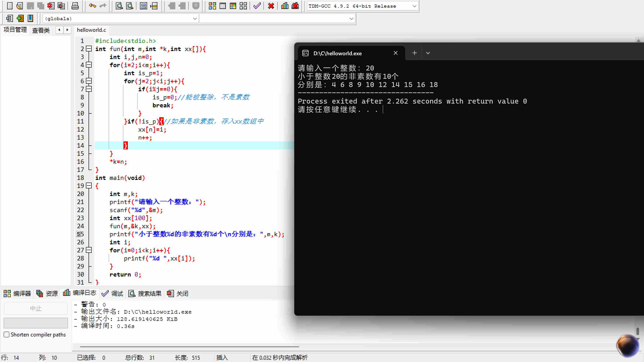Click the New file blank page icon

[x=10, y=6]
